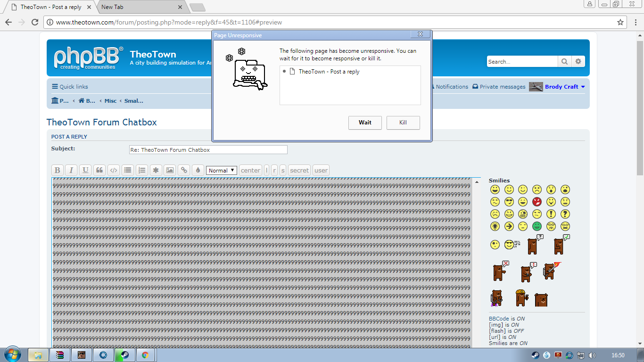Go to Misc breadcrumb link

click(x=111, y=101)
